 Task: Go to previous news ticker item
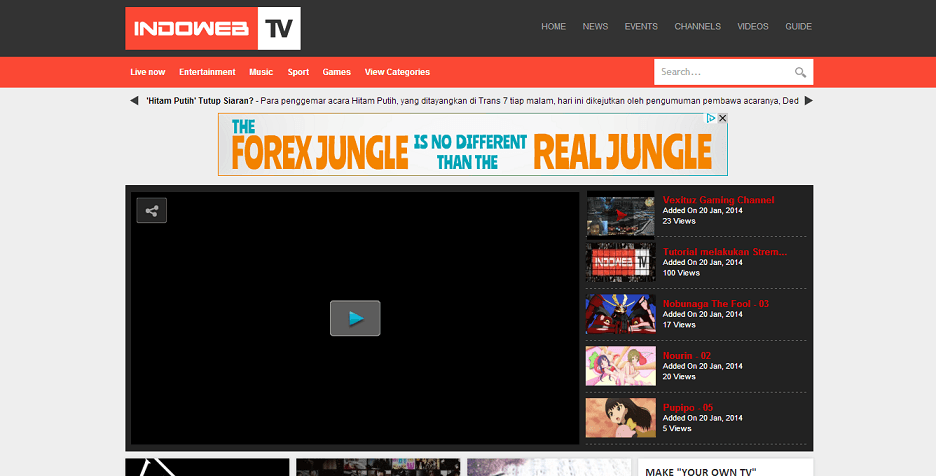[x=134, y=100]
